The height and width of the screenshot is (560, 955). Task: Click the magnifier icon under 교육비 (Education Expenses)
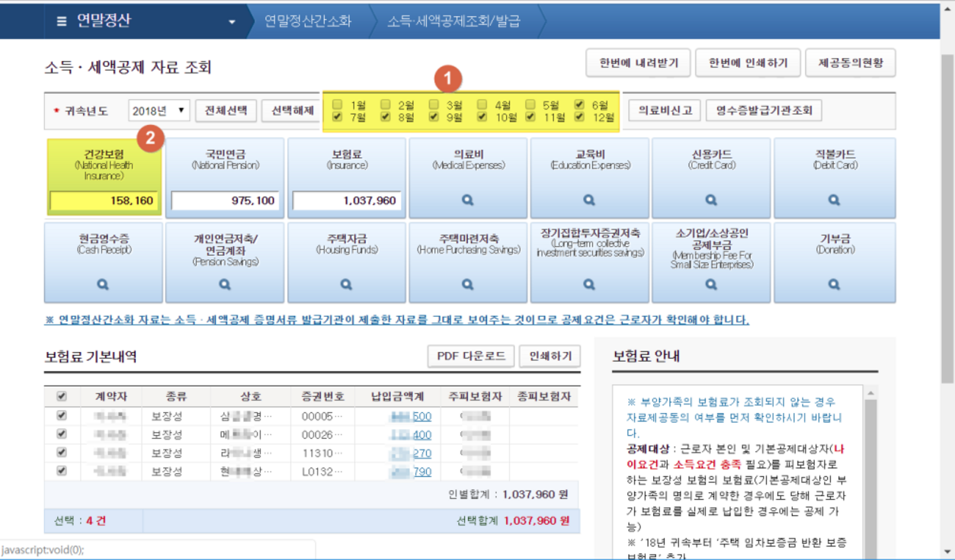(589, 200)
